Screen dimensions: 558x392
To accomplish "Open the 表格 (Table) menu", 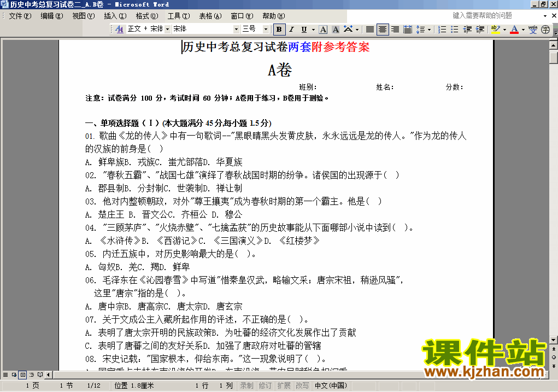I will coord(210,16).
